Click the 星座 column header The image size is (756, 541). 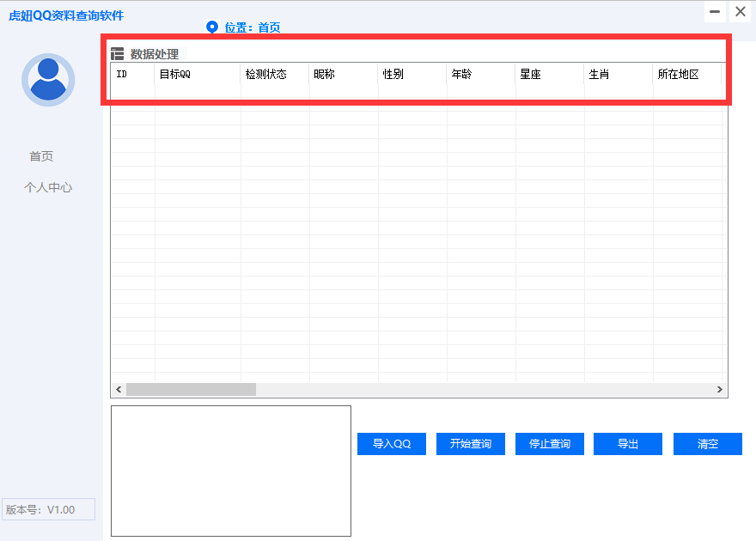pyautogui.click(x=550, y=74)
